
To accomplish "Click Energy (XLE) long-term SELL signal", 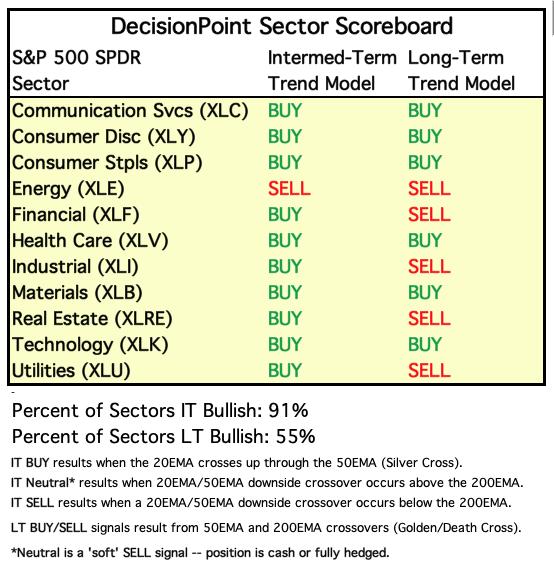I will pyautogui.click(x=429, y=188).
